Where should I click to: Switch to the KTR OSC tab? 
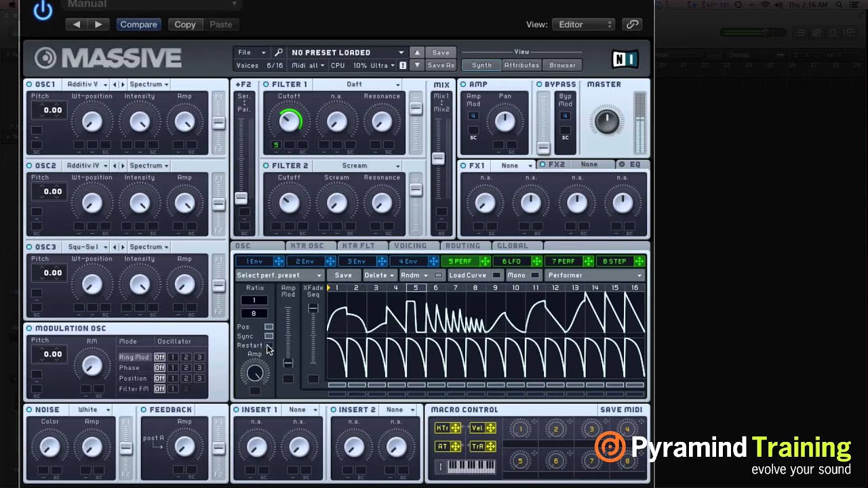coord(308,246)
